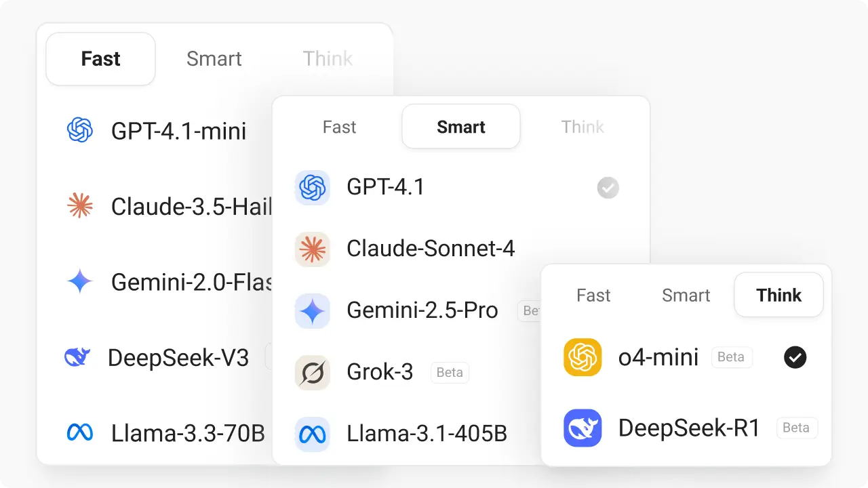Choose the Gemini-2.5-Pro model name
The height and width of the screenshot is (488, 868).
[422, 310]
